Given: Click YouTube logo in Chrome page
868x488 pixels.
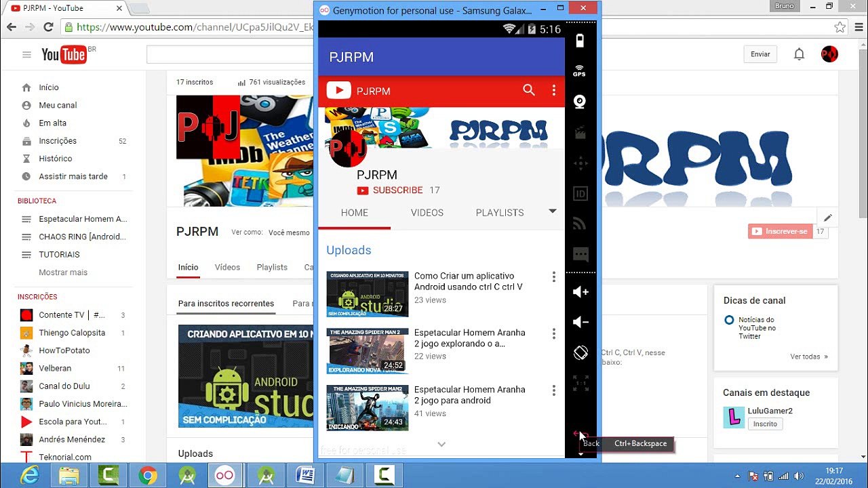Looking at the screenshot, I should click(64, 55).
